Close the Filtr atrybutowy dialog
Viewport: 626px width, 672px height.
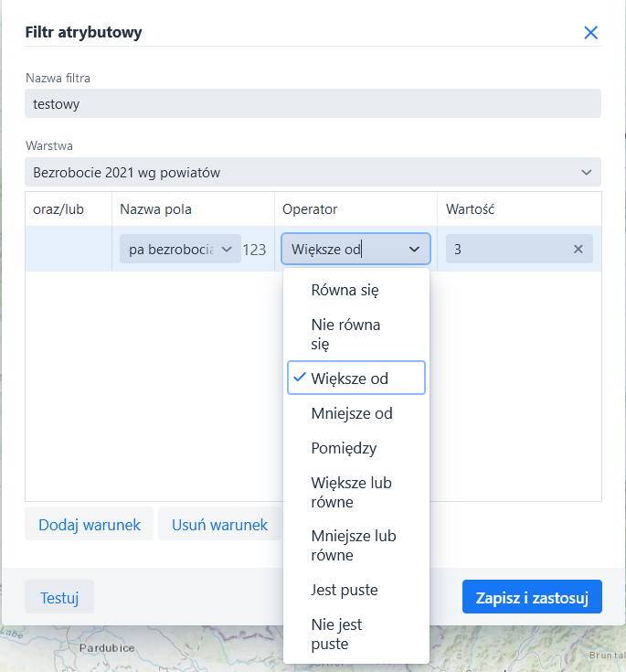click(590, 33)
